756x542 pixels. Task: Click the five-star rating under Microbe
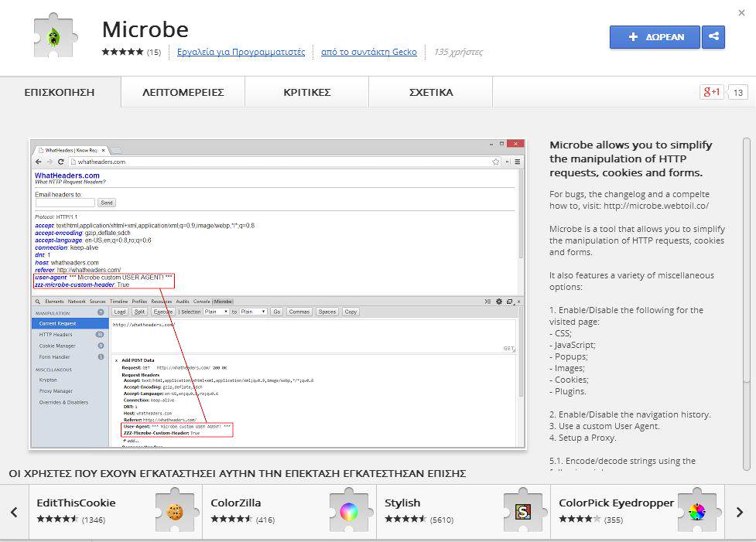[122, 53]
